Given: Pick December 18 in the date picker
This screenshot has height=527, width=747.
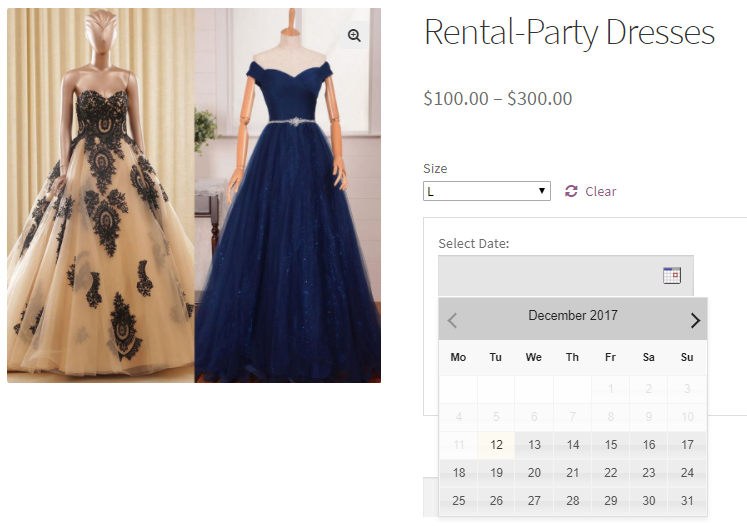Looking at the screenshot, I should click(458, 473).
